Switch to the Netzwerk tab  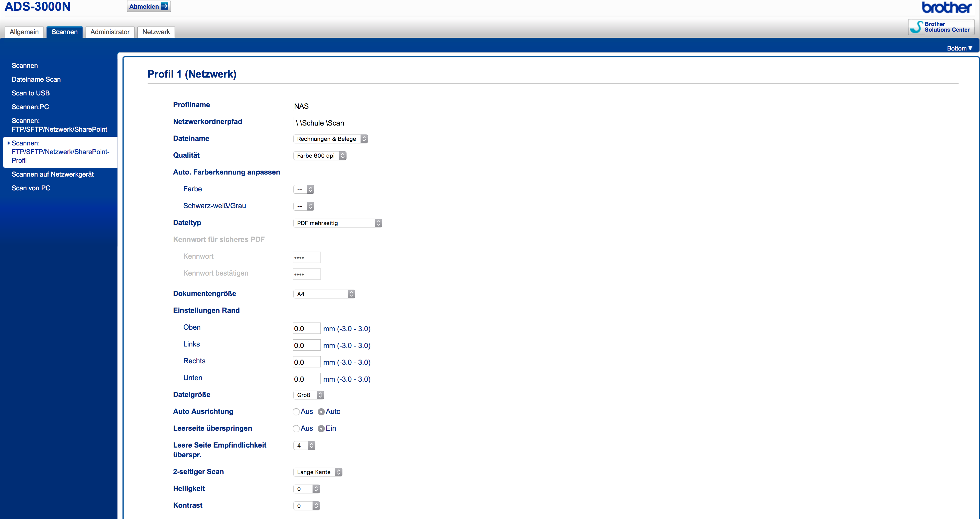click(x=156, y=32)
